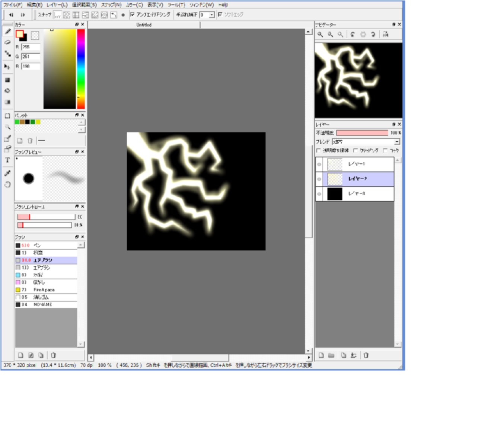Delete the selected brush with the trash icon

click(x=53, y=355)
